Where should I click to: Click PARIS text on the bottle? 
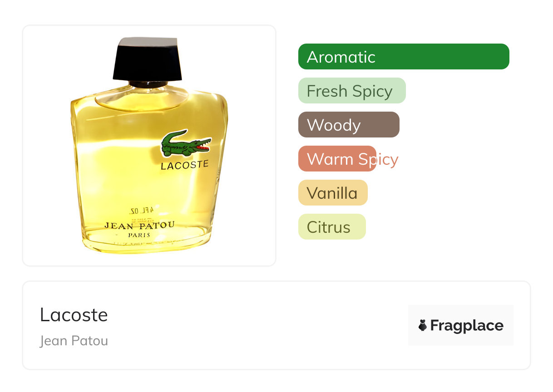[x=140, y=235]
